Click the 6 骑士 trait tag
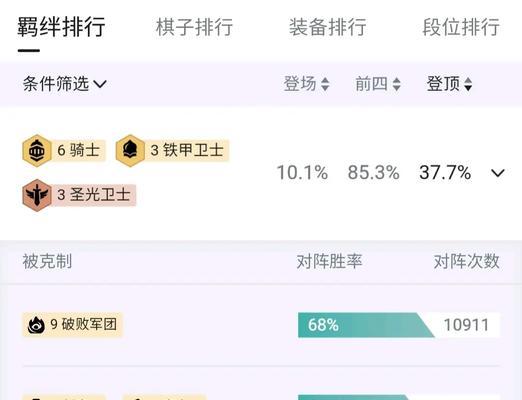The width and height of the screenshot is (522, 400). point(79,150)
